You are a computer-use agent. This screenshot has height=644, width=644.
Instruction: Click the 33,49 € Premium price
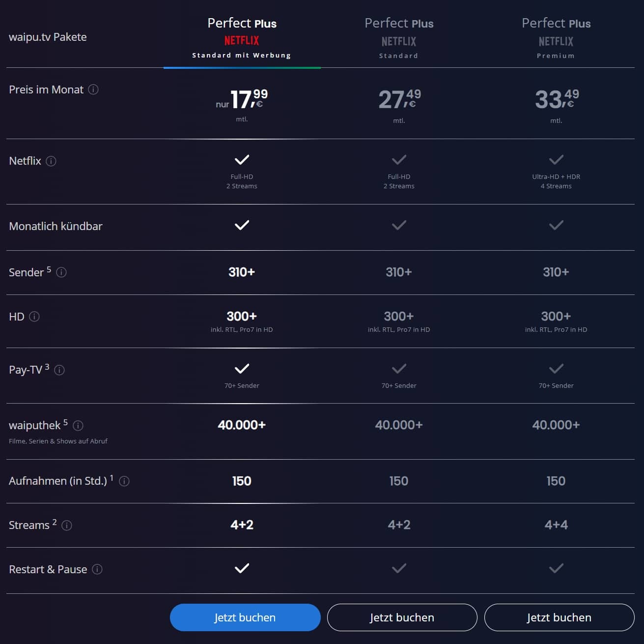coord(557,99)
